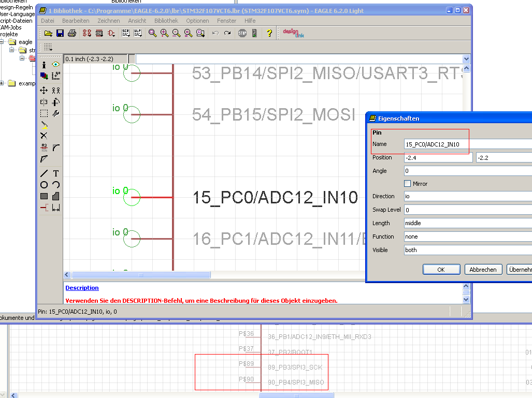532x398 pixels.
Task: Toggle the Mirror checkbox in Eigenschaften
Action: [x=408, y=183]
